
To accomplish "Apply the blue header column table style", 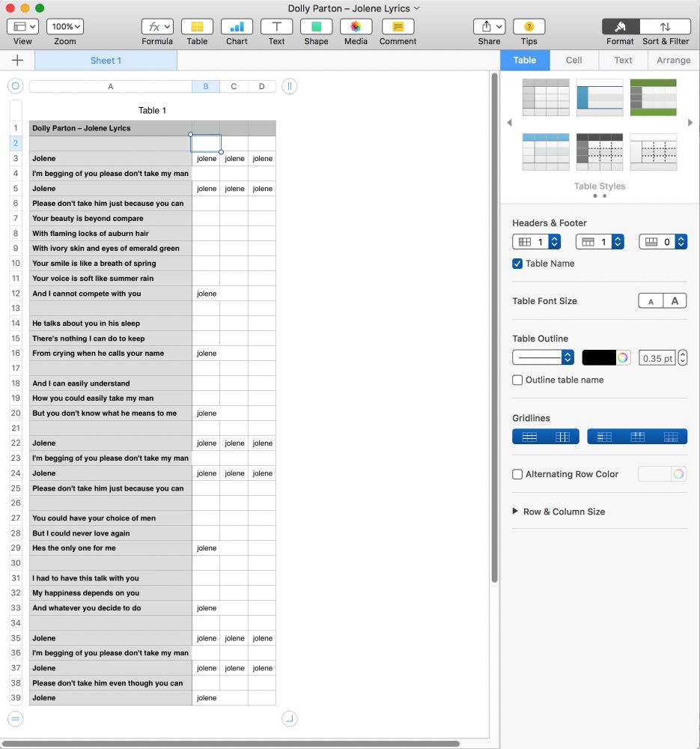I will click(600, 97).
